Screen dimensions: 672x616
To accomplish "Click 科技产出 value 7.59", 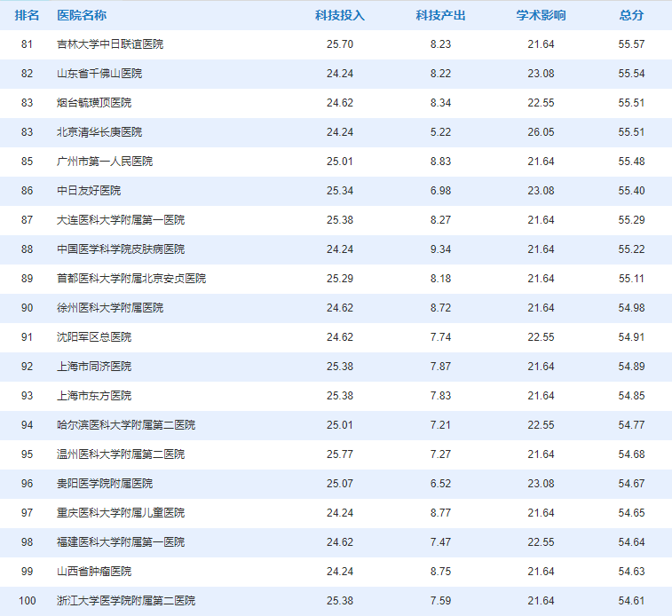I will [440, 601].
